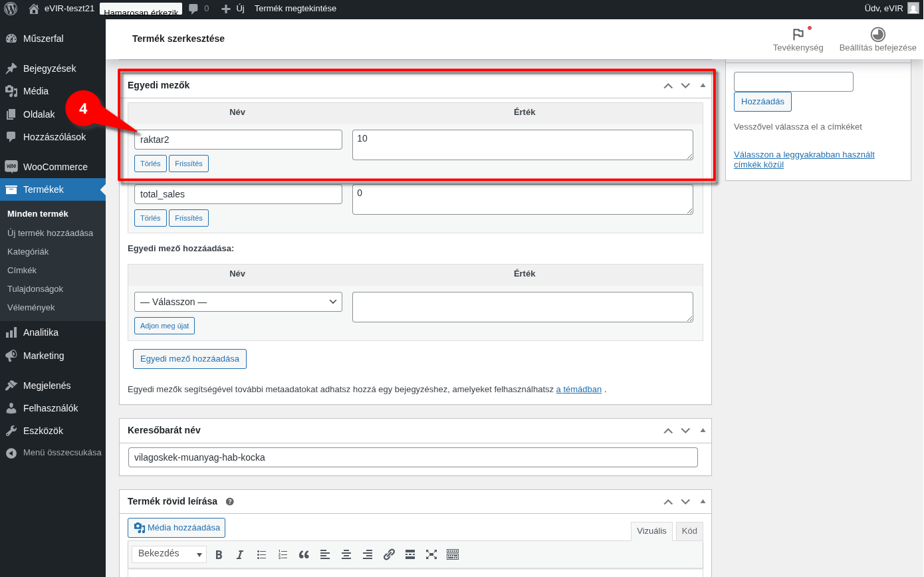The width and height of the screenshot is (924, 577).
Task: Click the insert link icon
Action: pyautogui.click(x=389, y=554)
